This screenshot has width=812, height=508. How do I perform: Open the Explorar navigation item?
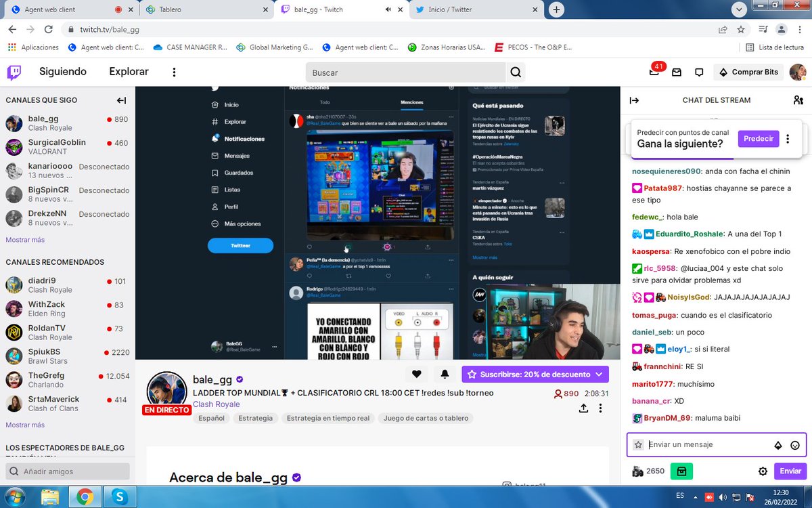[128, 71]
